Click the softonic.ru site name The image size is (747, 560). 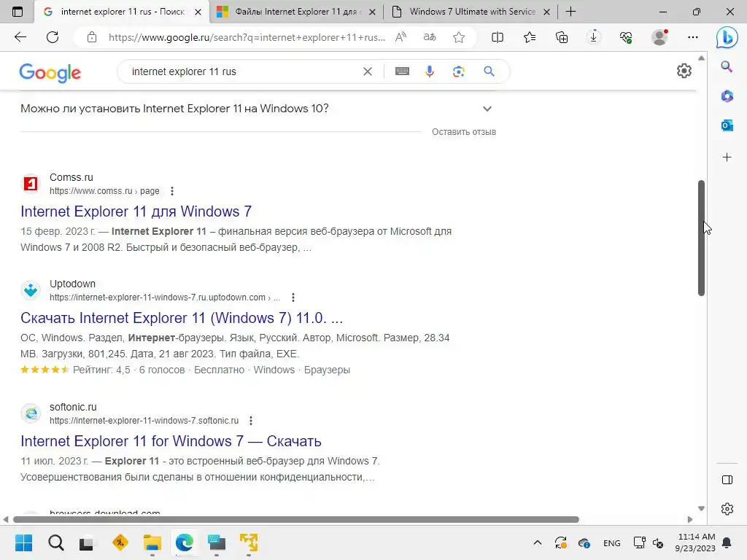(x=73, y=407)
